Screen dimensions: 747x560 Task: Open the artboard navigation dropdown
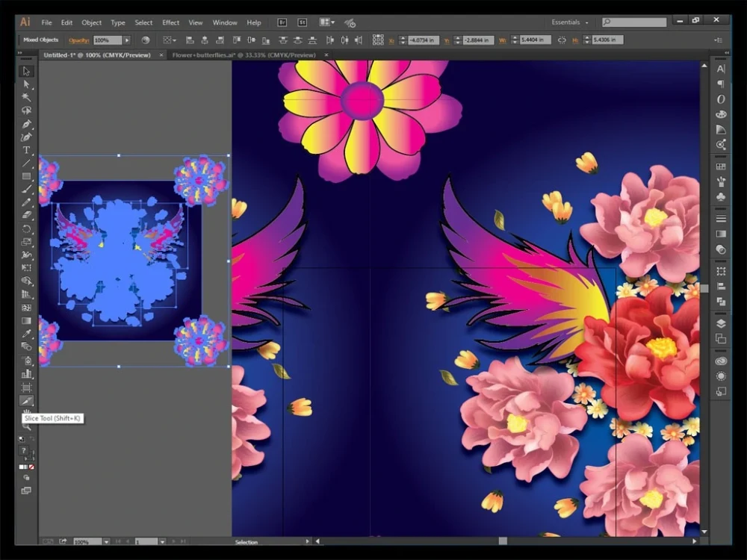click(162, 541)
